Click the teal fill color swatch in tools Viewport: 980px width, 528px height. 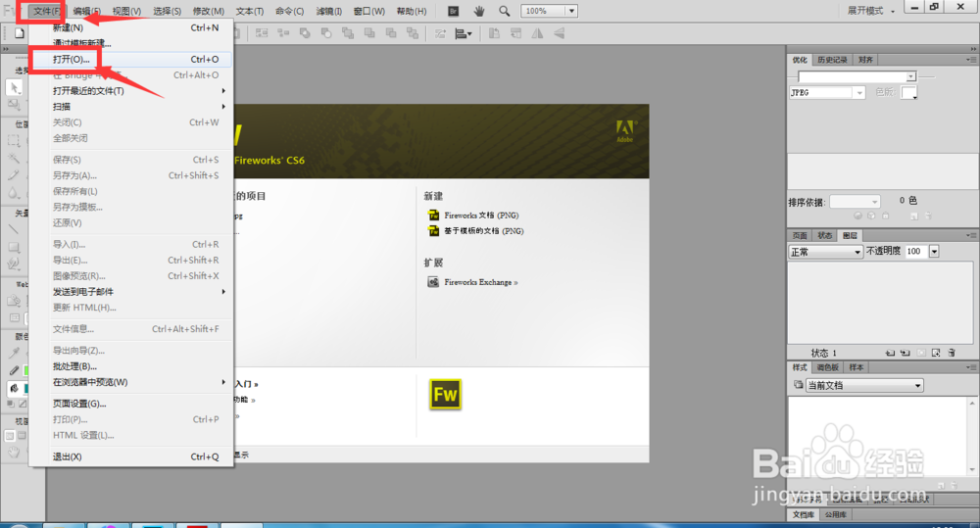click(x=26, y=388)
